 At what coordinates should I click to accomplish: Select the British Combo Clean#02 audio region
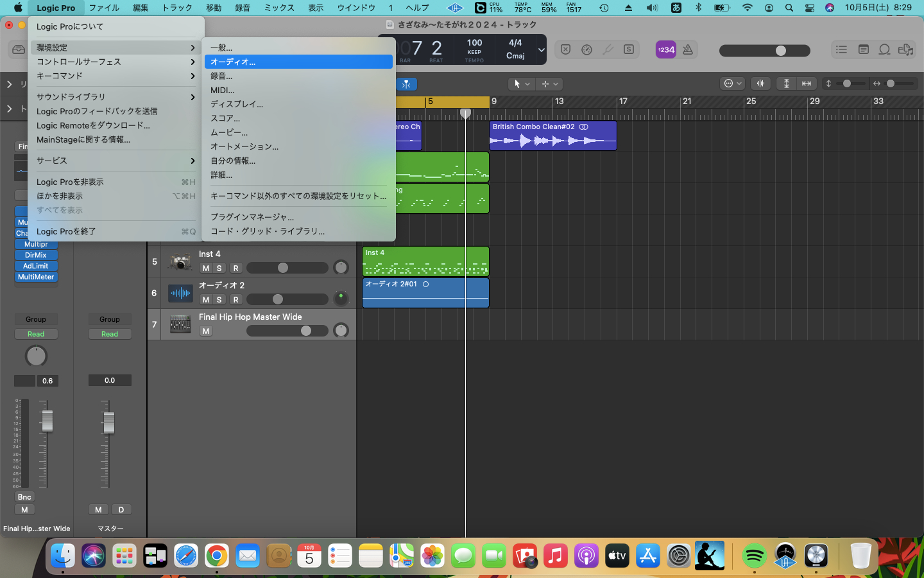(553, 136)
